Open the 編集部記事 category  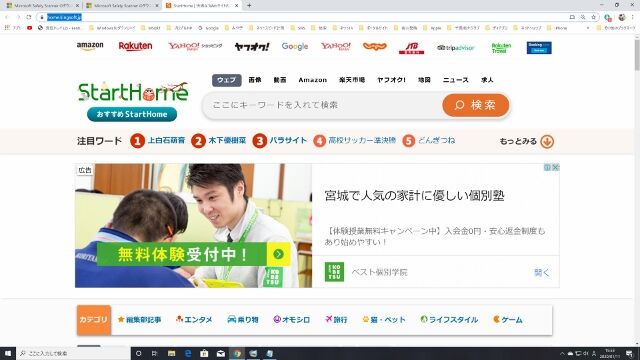click(x=139, y=320)
